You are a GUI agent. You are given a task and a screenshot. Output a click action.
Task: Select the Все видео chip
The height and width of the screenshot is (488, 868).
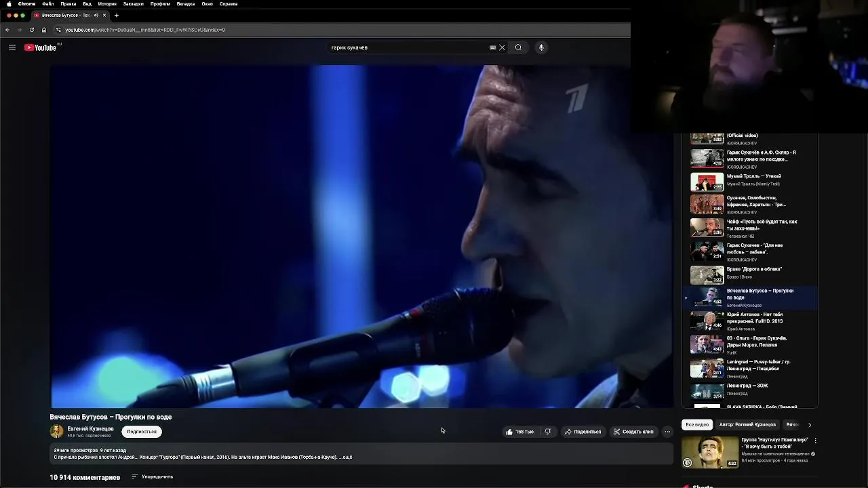click(x=697, y=424)
